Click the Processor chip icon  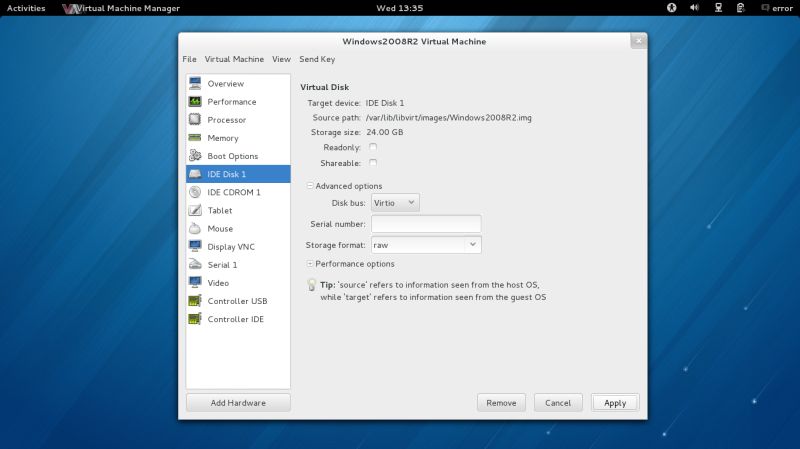[195, 119]
